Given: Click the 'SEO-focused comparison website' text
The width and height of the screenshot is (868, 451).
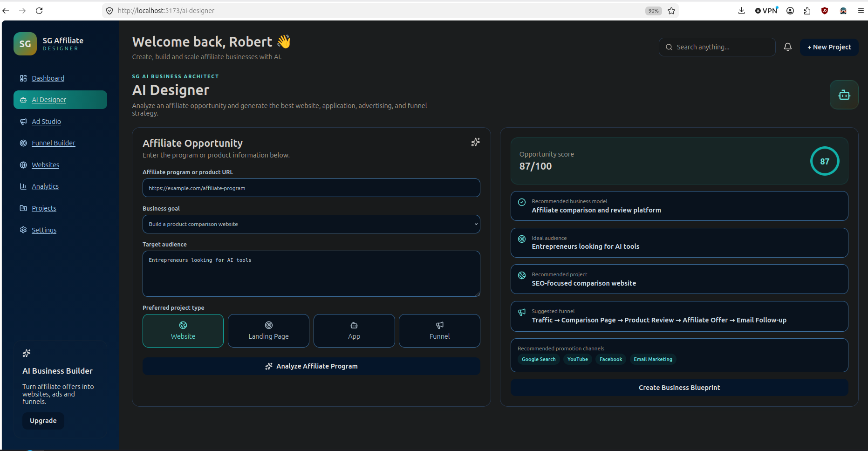Looking at the screenshot, I should coord(584,283).
